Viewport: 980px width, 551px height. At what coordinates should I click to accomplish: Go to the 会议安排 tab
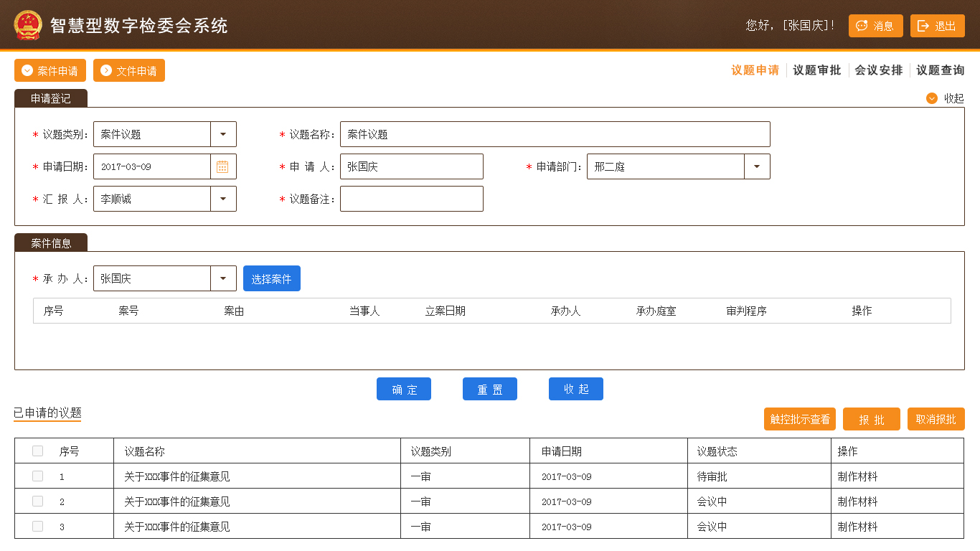pyautogui.click(x=878, y=70)
